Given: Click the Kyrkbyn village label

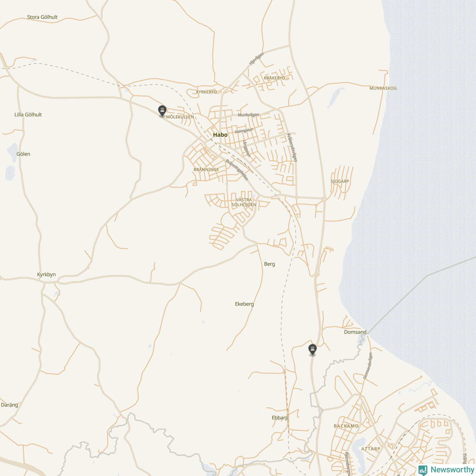Looking at the screenshot, I should tap(46, 274).
